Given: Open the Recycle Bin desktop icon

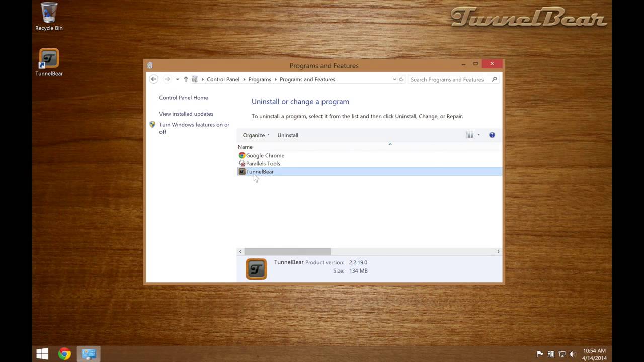Looking at the screenshot, I should click(49, 17).
